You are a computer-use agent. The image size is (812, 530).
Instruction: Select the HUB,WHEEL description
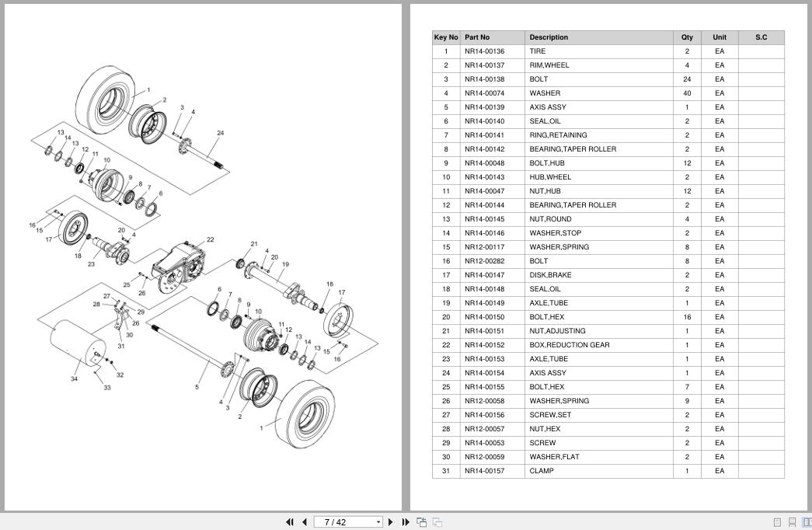click(550, 177)
